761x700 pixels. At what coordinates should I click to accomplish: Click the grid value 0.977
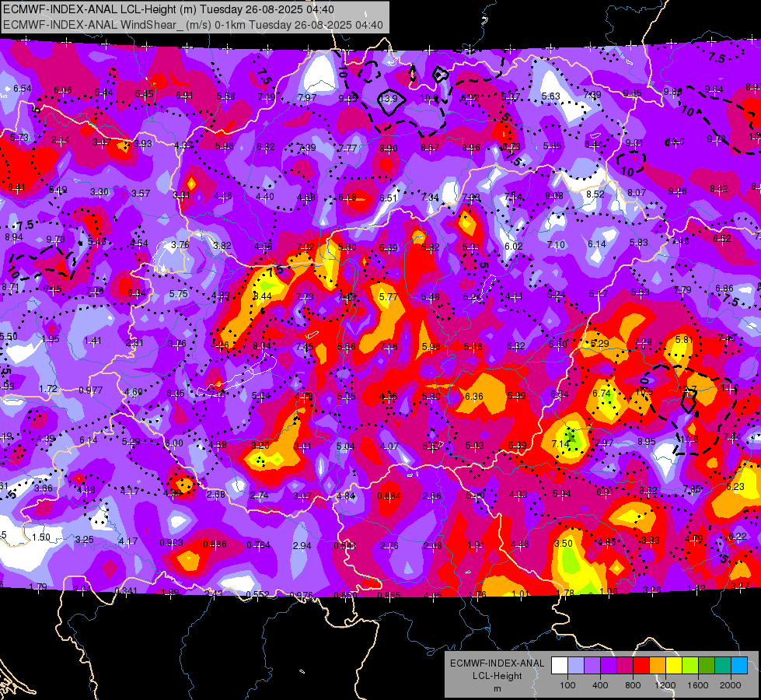(x=91, y=390)
